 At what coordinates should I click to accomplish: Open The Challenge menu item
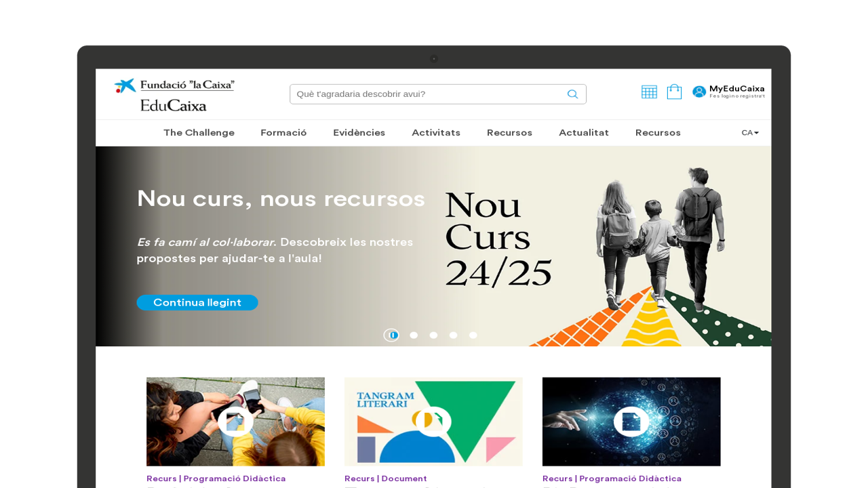[x=199, y=133]
